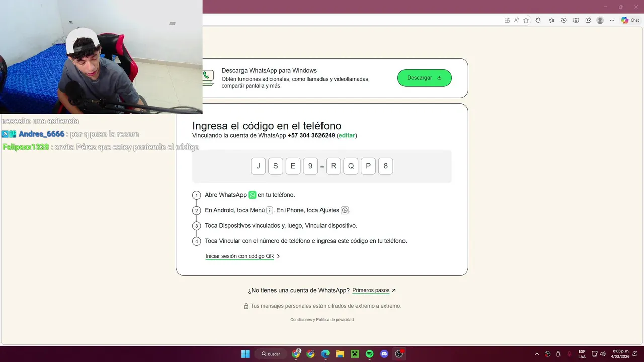644x362 pixels.
Task: Click the chat username Andres_6666
Action: pos(41,134)
